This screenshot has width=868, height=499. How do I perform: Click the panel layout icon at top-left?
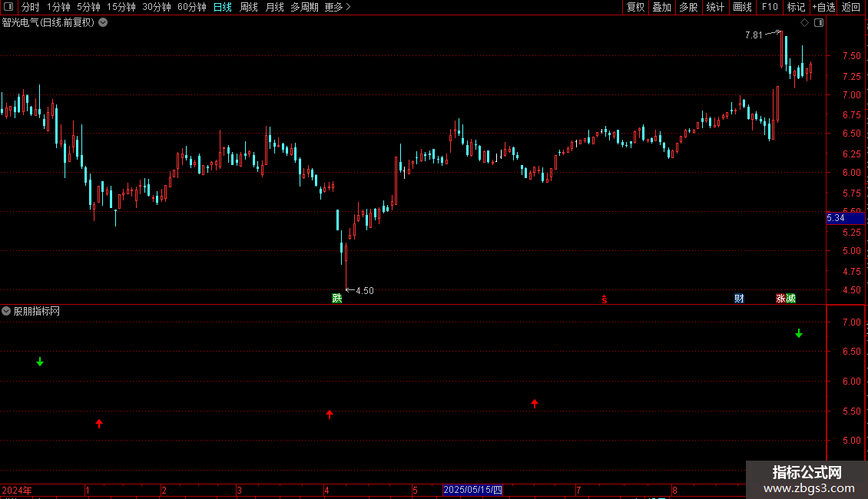(8, 7)
